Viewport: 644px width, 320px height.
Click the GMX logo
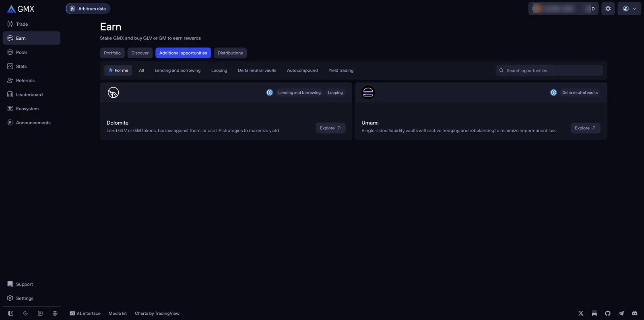click(x=21, y=9)
